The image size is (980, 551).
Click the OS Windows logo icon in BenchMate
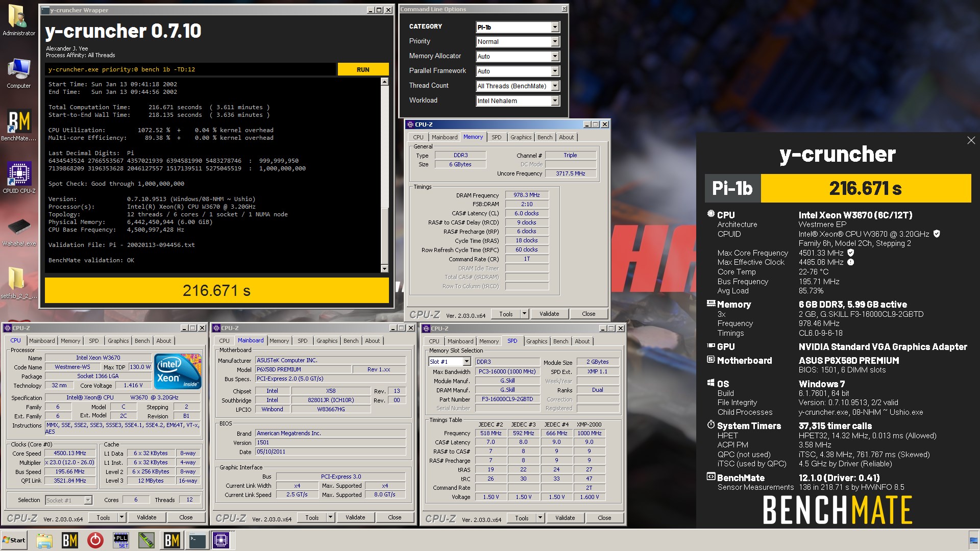pyautogui.click(x=710, y=383)
